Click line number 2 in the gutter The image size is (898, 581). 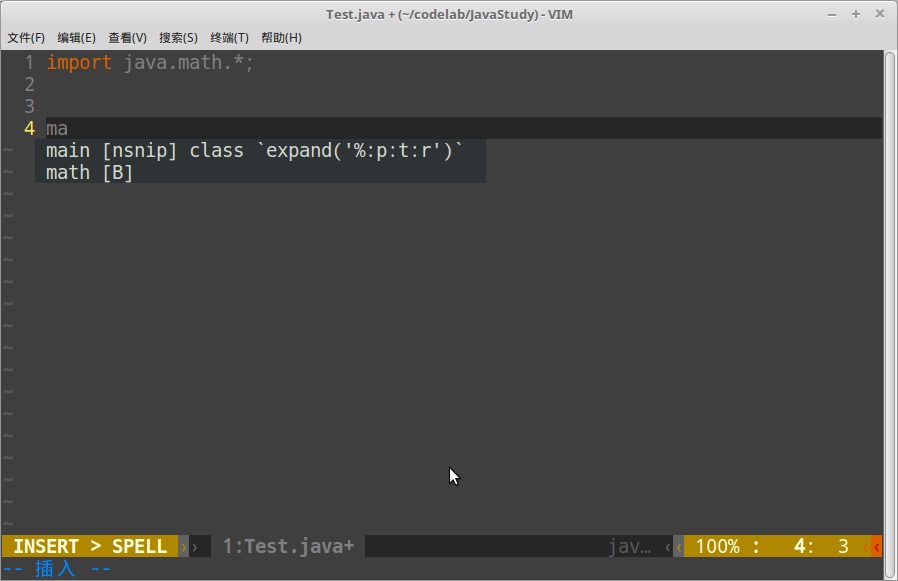coord(29,85)
